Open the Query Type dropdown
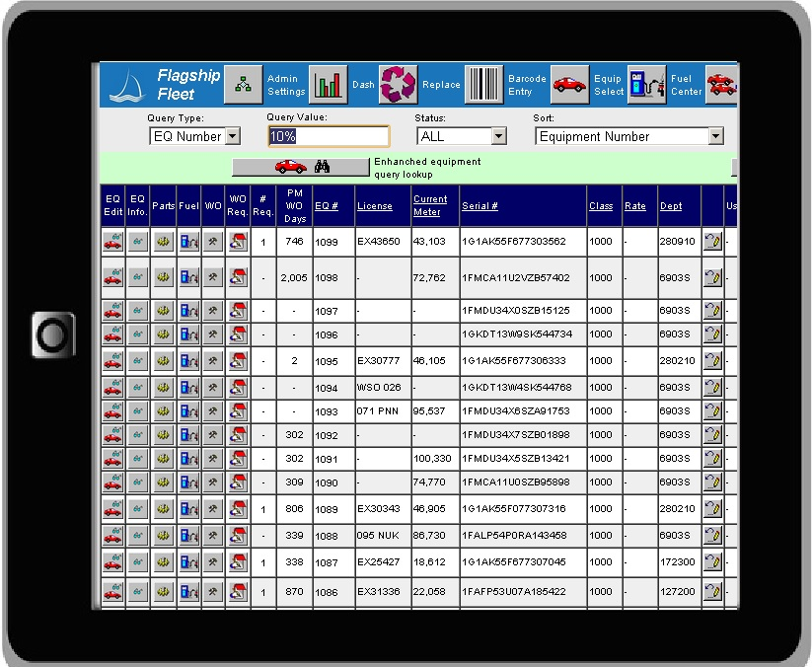This screenshot has width=812, height=667. (x=233, y=136)
